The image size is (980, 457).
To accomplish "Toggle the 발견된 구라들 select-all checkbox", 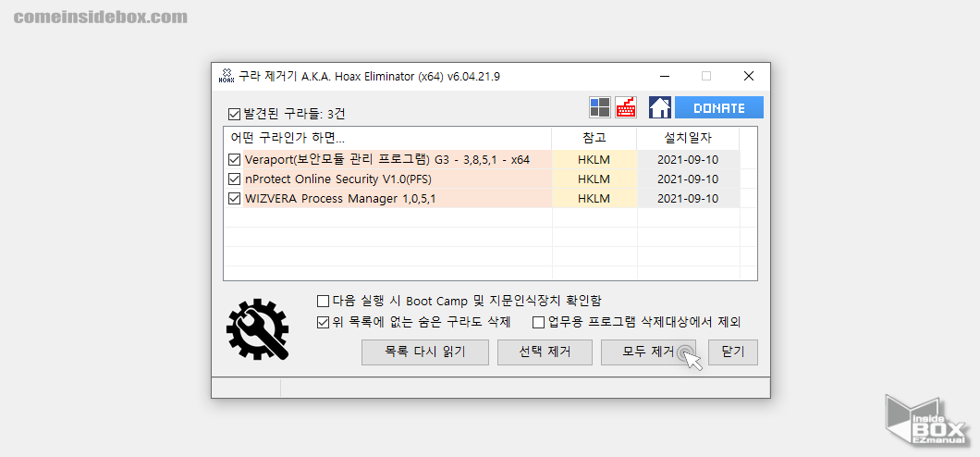I will 235,115.
